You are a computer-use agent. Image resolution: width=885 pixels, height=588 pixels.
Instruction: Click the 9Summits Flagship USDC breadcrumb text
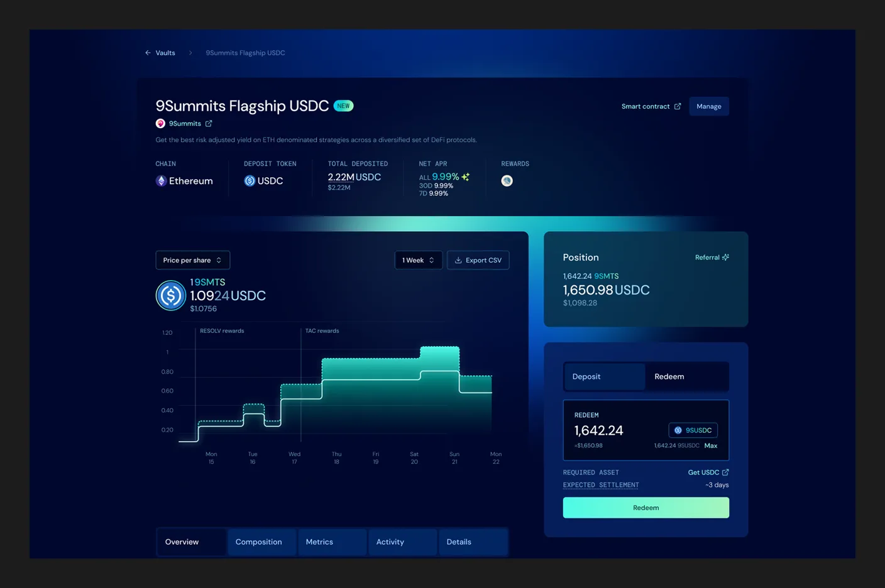(245, 53)
